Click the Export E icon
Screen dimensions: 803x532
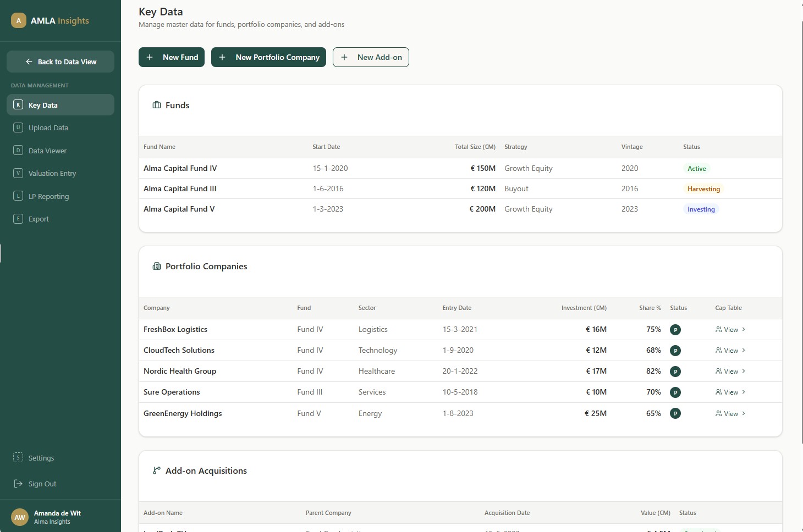pyautogui.click(x=18, y=219)
